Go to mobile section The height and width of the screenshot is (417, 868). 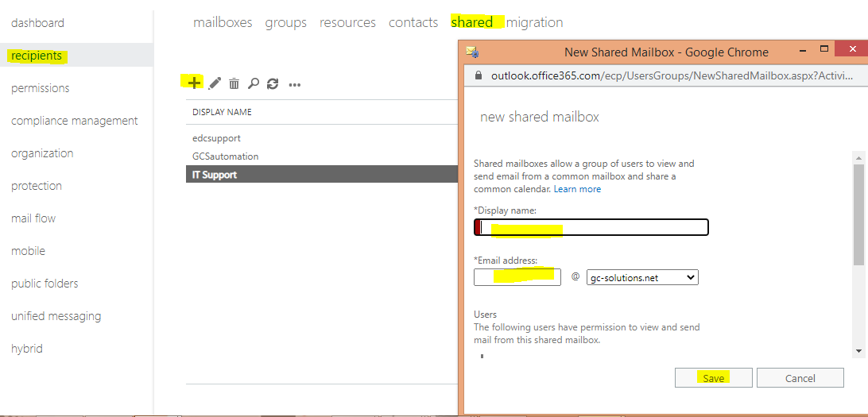(x=29, y=250)
